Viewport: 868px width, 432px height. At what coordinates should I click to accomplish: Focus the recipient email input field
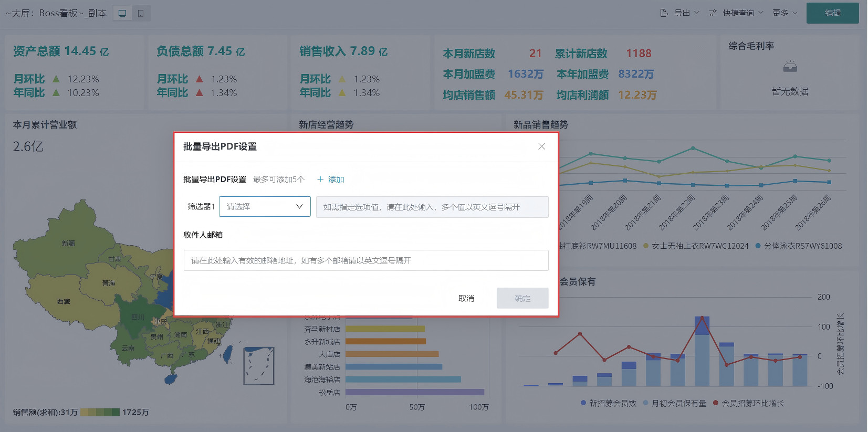(x=365, y=260)
